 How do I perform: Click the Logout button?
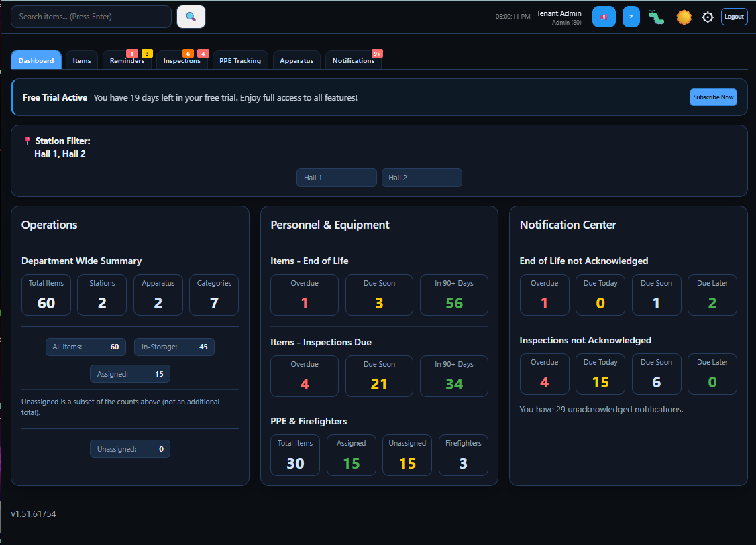pos(734,17)
